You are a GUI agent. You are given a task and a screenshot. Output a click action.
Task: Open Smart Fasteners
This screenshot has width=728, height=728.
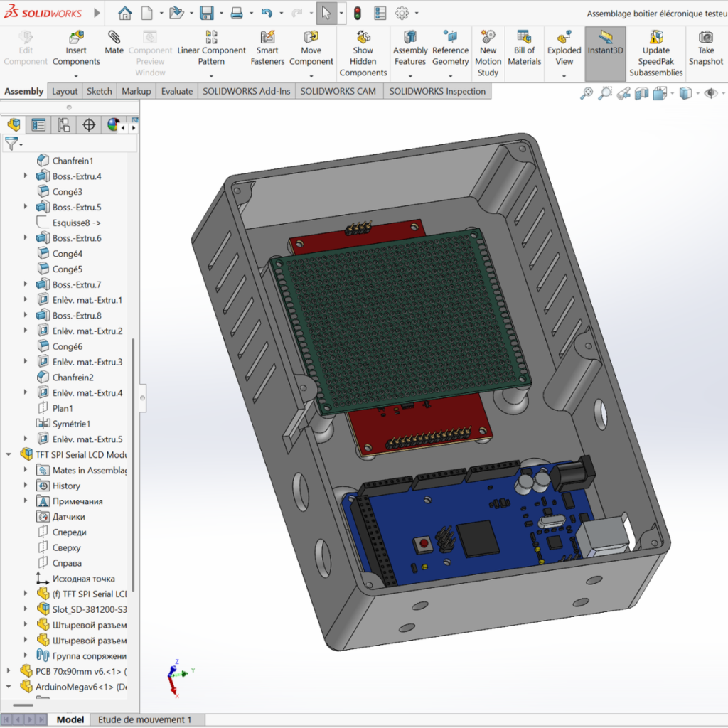pos(267,48)
